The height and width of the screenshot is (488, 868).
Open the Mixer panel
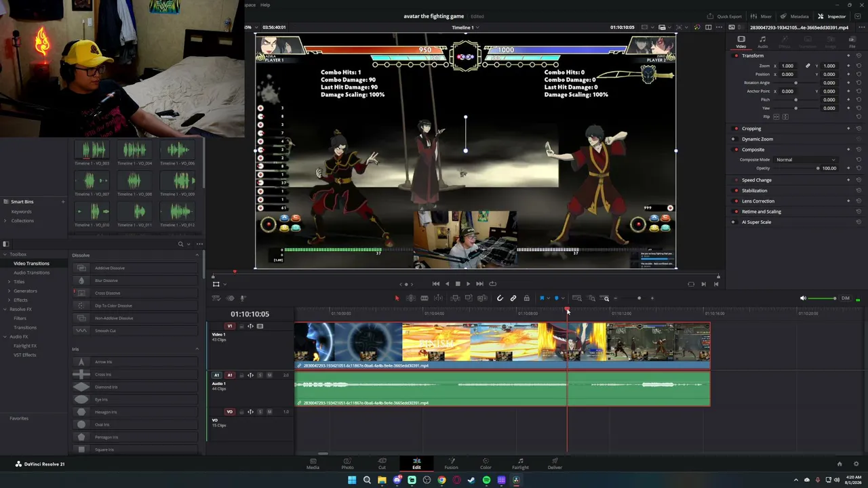[762, 16]
